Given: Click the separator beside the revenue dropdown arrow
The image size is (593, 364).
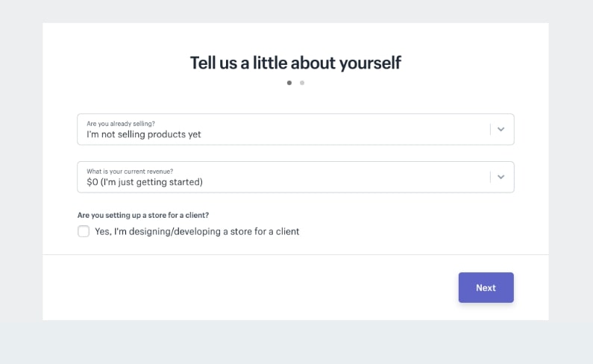Looking at the screenshot, I should [x=490, y=177].
